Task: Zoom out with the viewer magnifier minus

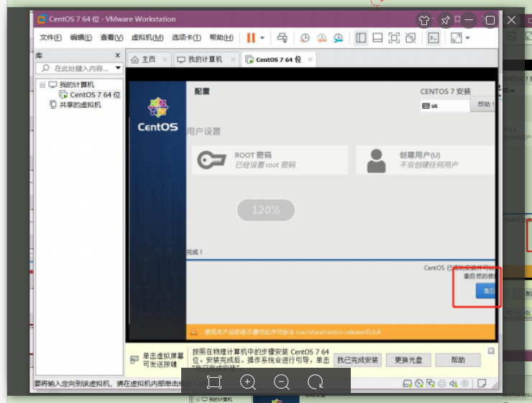Action: click(x=282, y=382)
